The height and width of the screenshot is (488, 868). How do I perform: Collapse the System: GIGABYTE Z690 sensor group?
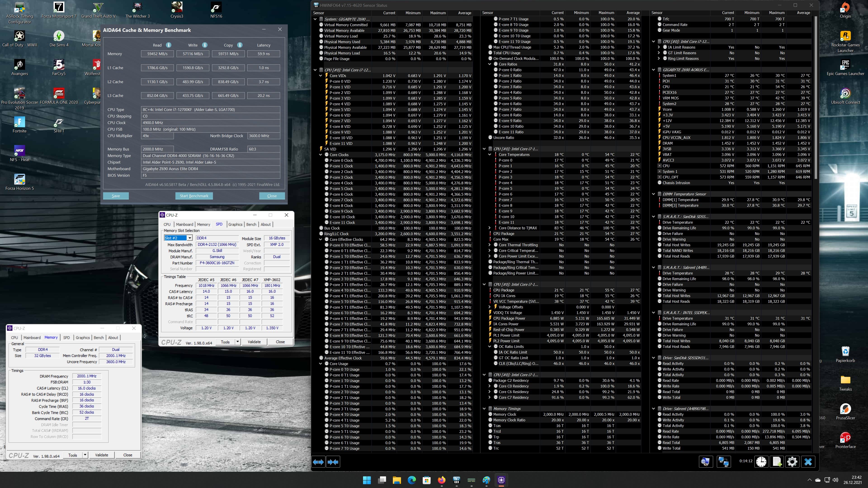tap(315, 19)
